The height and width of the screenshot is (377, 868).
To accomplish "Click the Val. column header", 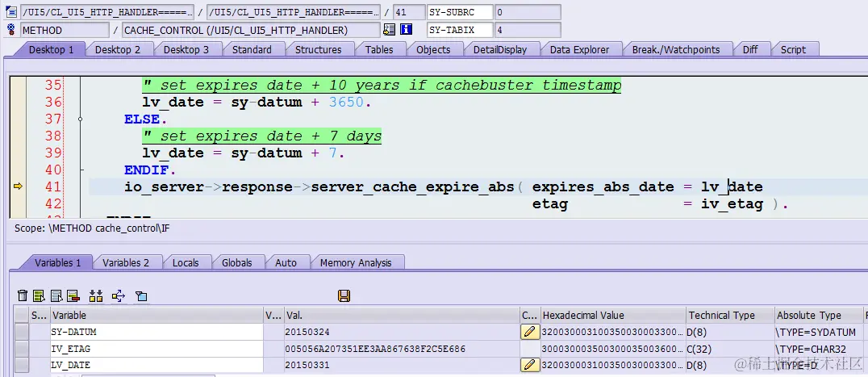I will click(x=402, y=315).
